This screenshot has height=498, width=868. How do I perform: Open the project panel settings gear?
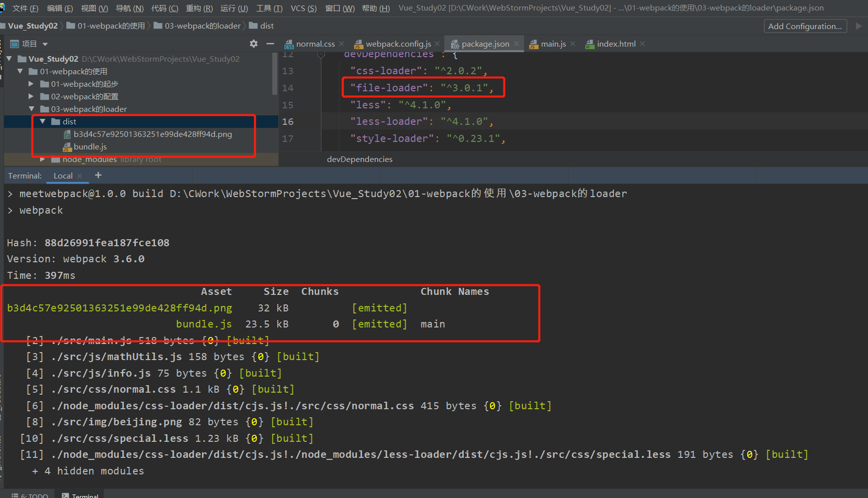coord(254,44)
